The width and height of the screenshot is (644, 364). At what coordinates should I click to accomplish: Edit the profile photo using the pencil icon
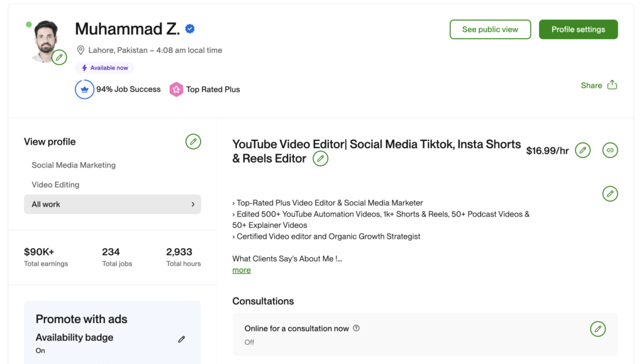59,57
